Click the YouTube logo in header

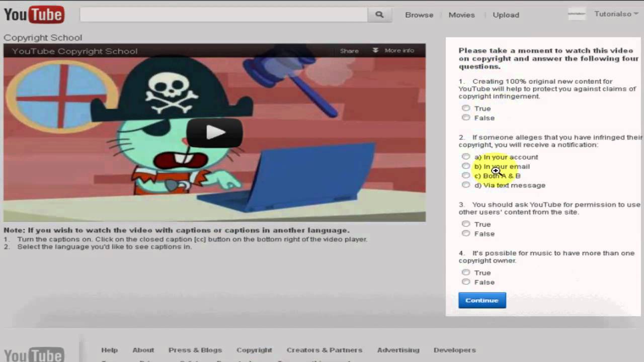pyautogui.click(x=34, y=15)
